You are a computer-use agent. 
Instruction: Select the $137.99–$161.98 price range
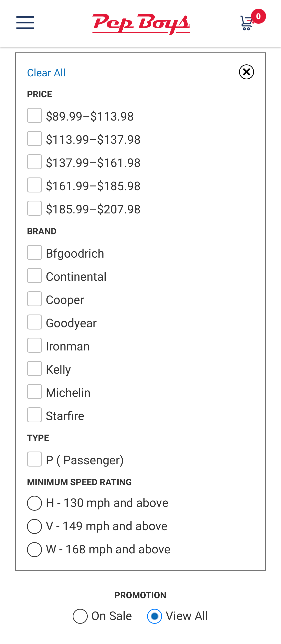coord(34,162)
